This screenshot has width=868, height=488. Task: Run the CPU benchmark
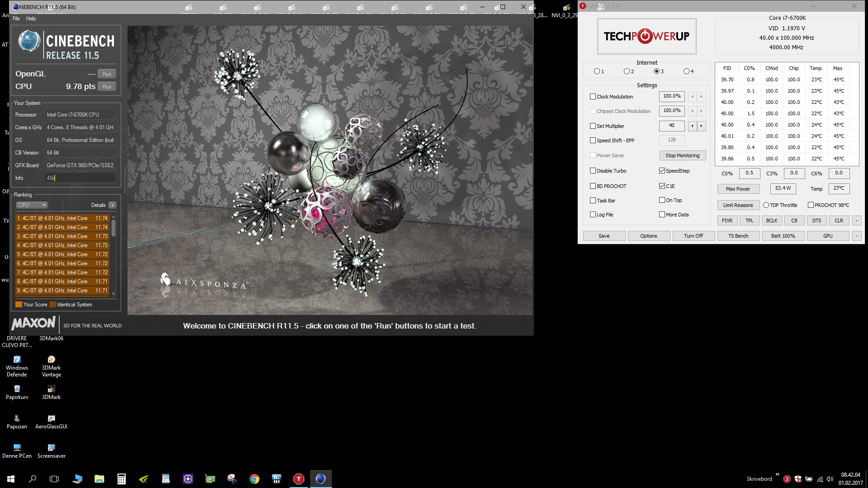pyautogui.click(x=107, y=87)
